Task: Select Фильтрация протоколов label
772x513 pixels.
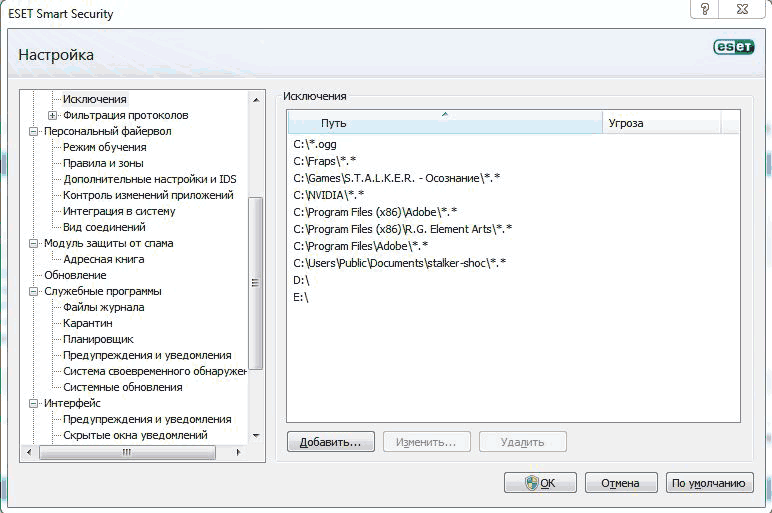Action: (126, 115)
